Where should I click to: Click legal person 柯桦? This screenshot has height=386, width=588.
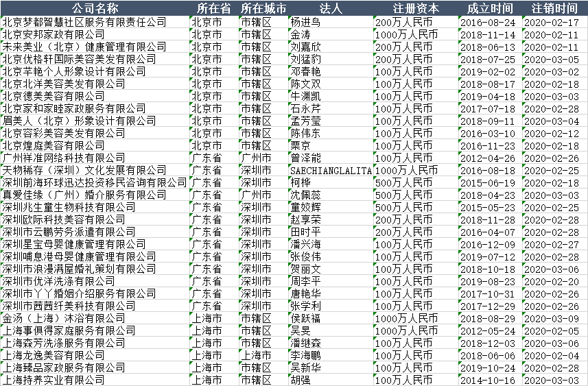(x=331, y=182)
